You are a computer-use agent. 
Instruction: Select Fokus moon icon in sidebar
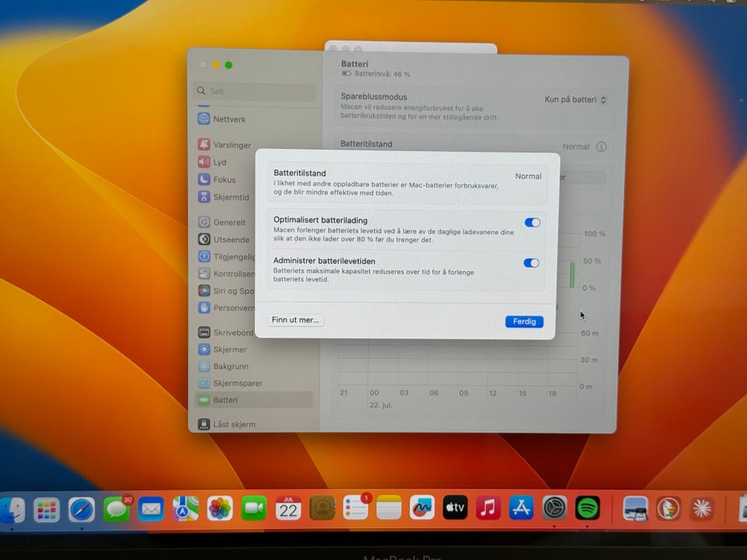click(204, 179)
